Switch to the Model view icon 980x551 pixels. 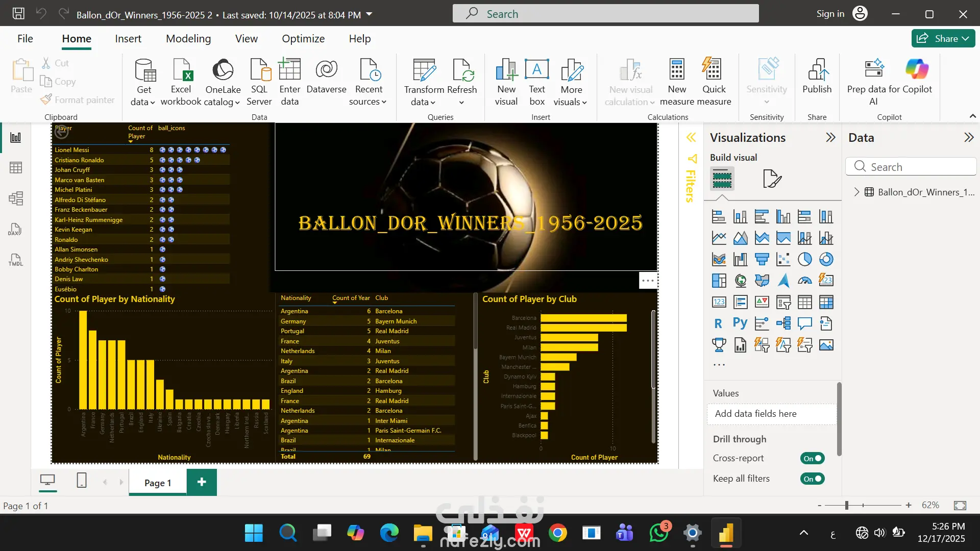(x=15, y=198)
